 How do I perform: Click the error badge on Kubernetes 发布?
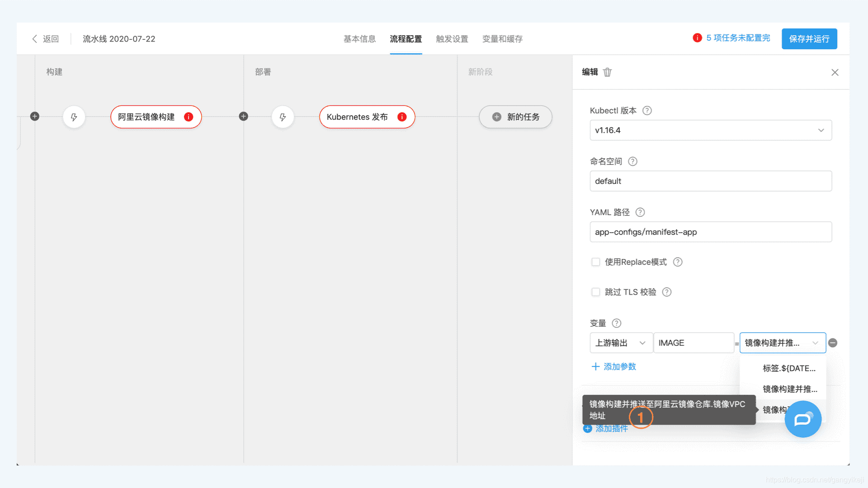402,117
